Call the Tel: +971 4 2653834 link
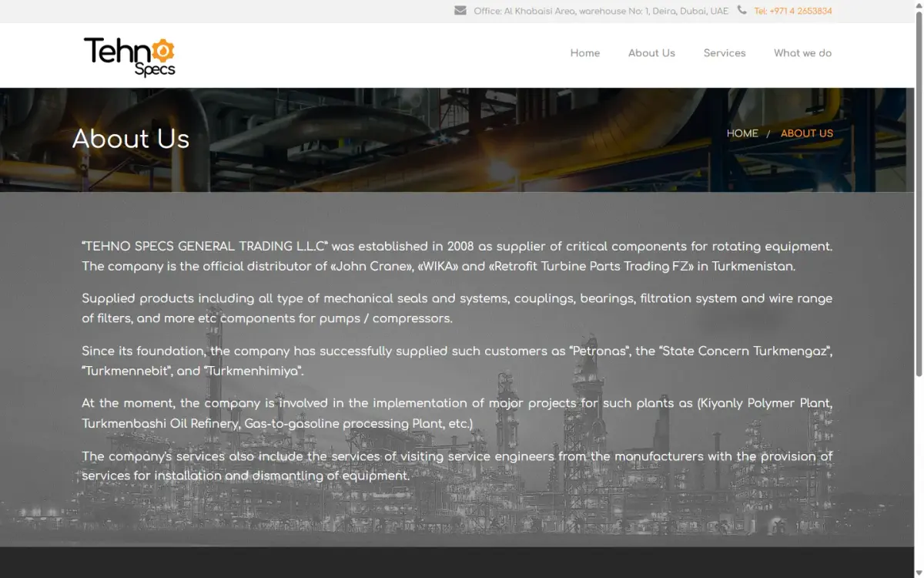The height and width of the screenshot is (578, 924). 793,11
